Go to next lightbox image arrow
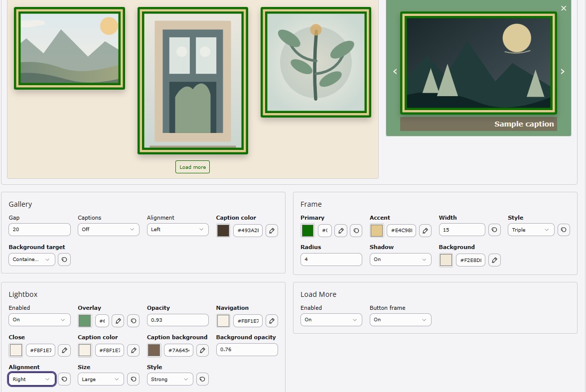 click(x=563, y=71)
